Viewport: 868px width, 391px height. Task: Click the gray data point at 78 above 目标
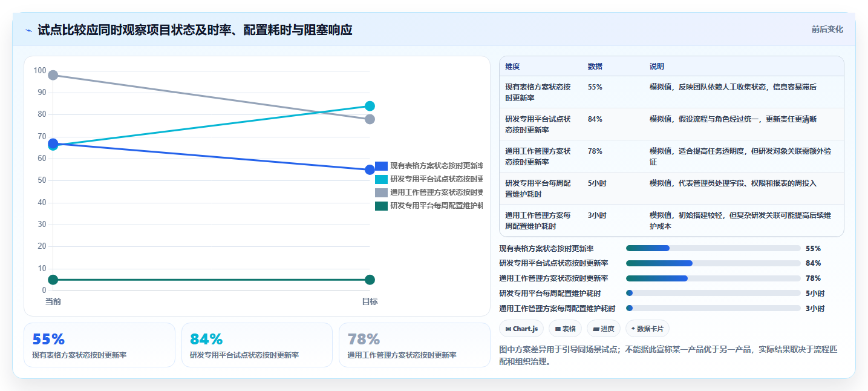[x=370, y=119]
